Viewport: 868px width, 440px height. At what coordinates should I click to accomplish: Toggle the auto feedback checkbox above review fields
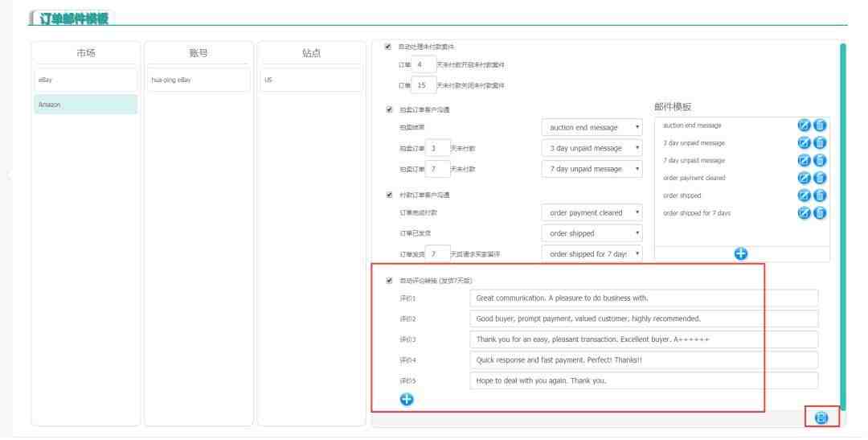pos(389,281)
